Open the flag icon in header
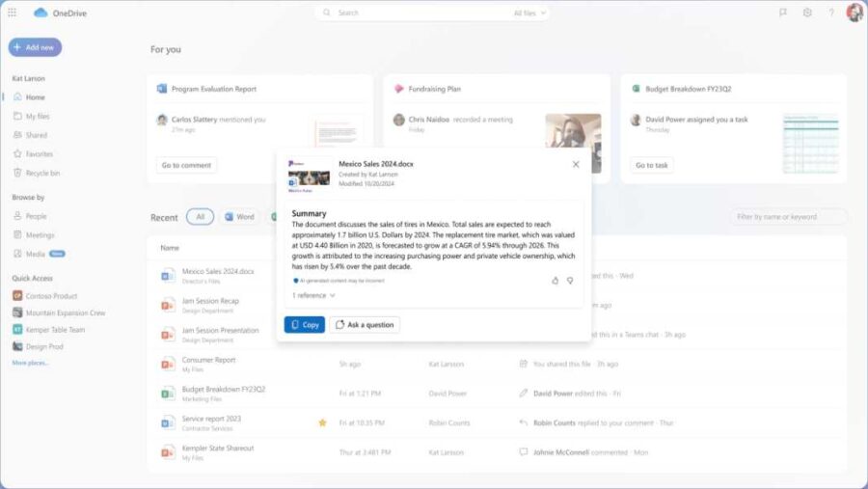This screenshot has width=868, height=489. 783,13
